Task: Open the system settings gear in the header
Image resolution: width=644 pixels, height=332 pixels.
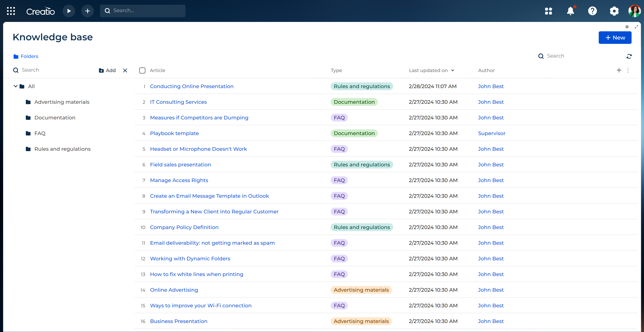Action: pyautogui.click(x=614, y=11)
